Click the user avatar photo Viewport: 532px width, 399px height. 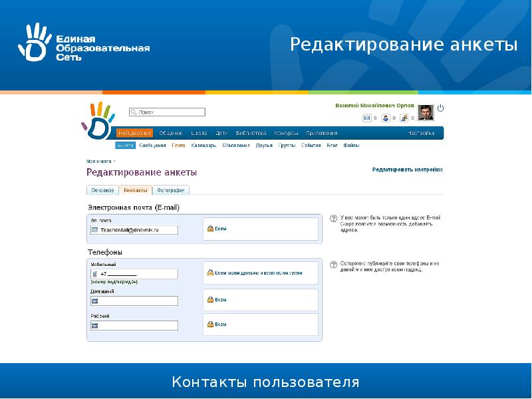(426, 112)
